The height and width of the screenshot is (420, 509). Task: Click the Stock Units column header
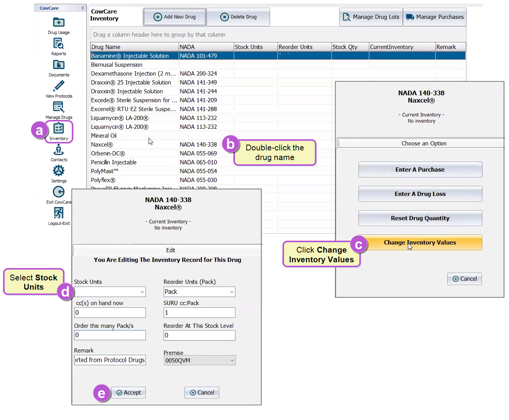tap(256, 47)
